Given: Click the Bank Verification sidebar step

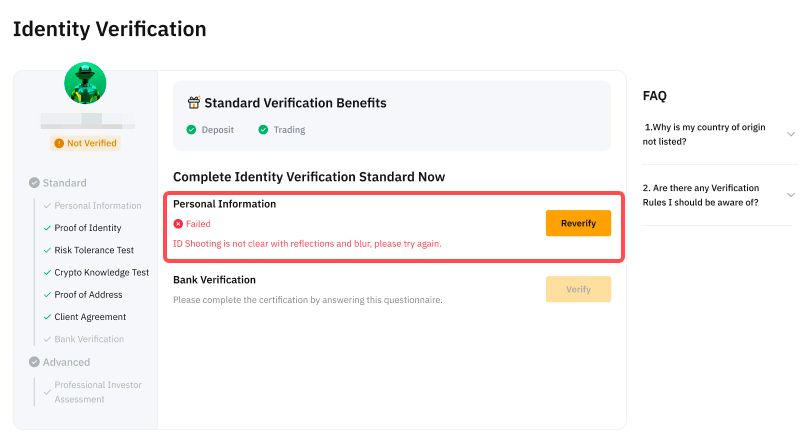Looking at the screenshot, I should [x=89, y=339].
